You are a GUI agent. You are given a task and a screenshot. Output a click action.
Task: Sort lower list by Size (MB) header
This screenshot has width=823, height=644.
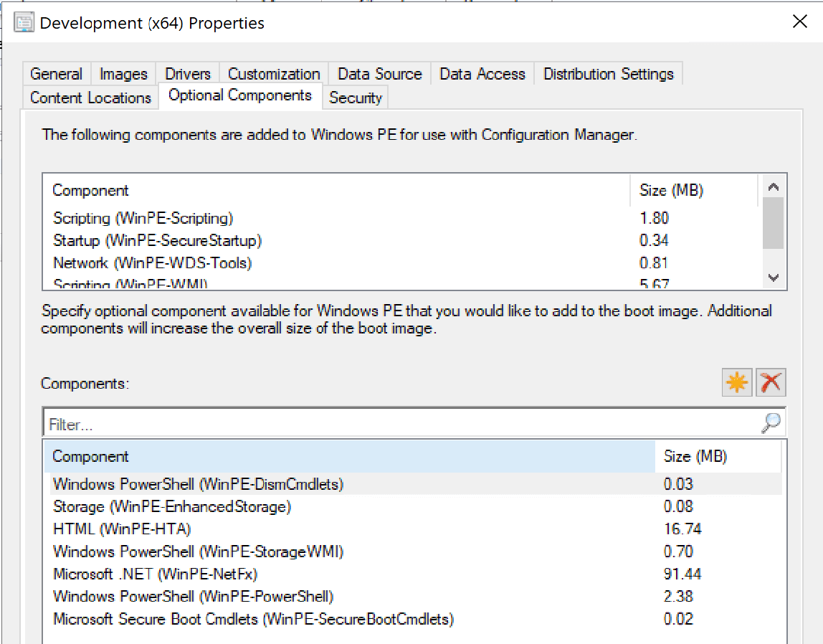tap(717, 457)
